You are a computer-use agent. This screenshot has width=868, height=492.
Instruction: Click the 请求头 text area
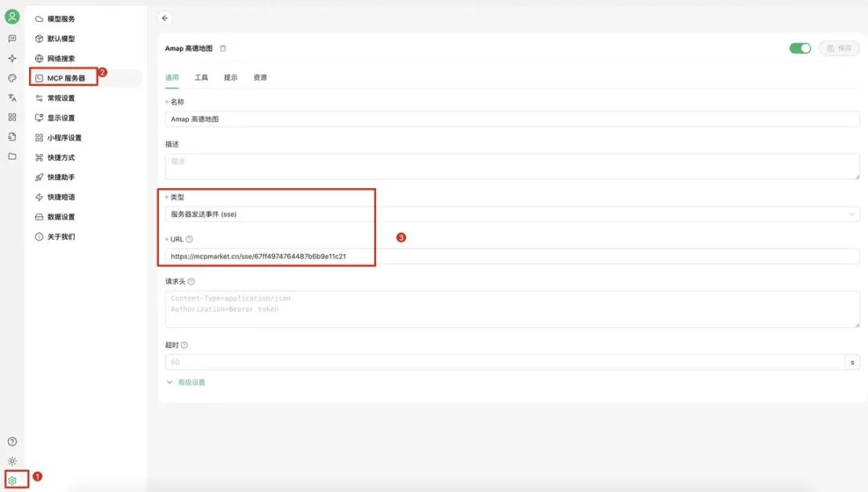512,310
